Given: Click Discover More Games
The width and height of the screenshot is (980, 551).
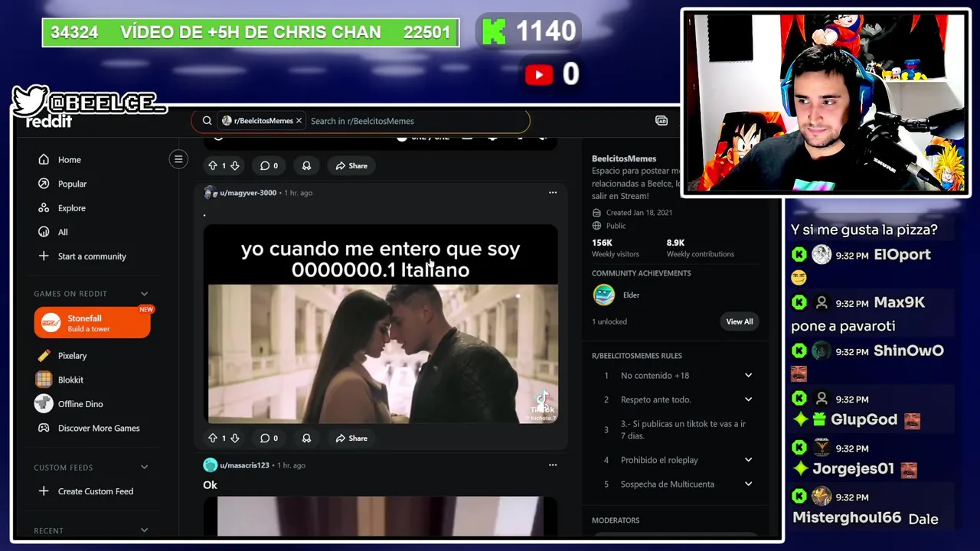Looking at the screenshot, I should (99, 429).
